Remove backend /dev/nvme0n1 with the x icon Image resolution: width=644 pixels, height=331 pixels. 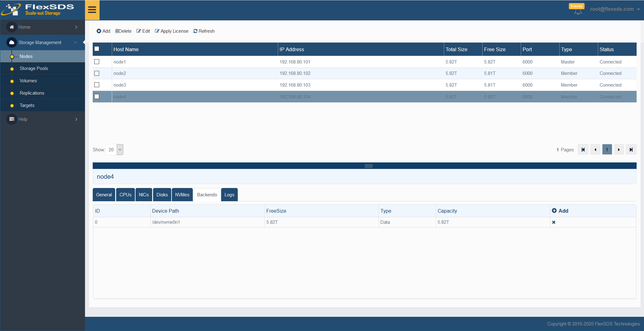point(554,222)
